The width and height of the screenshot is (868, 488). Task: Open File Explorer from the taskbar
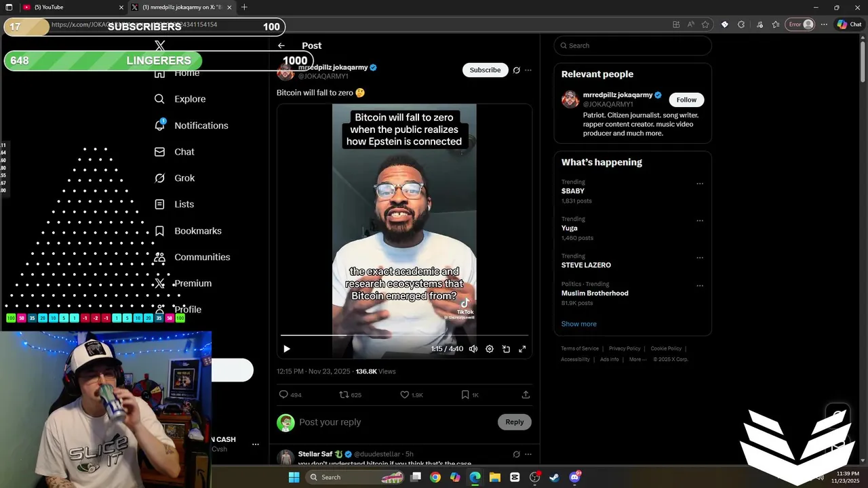click(x=495, y=477)
